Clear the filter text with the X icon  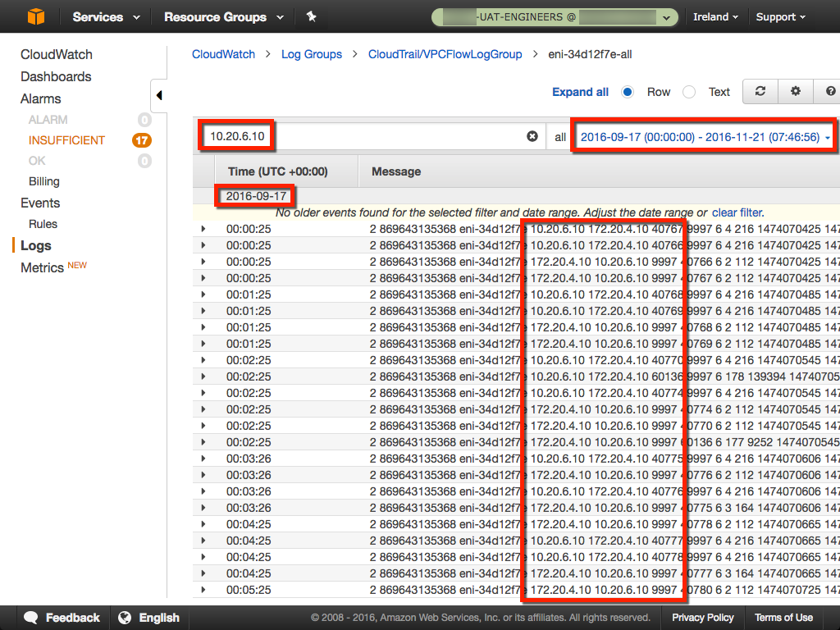coord(532,137)
